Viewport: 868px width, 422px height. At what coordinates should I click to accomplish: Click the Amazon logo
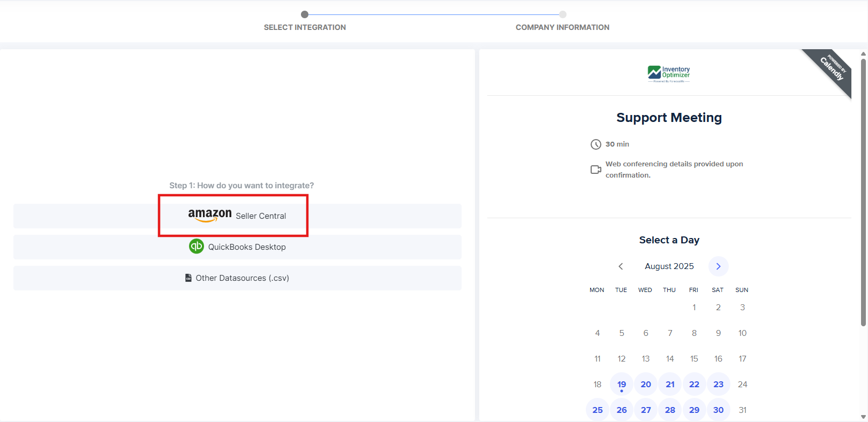pos(210,215)
